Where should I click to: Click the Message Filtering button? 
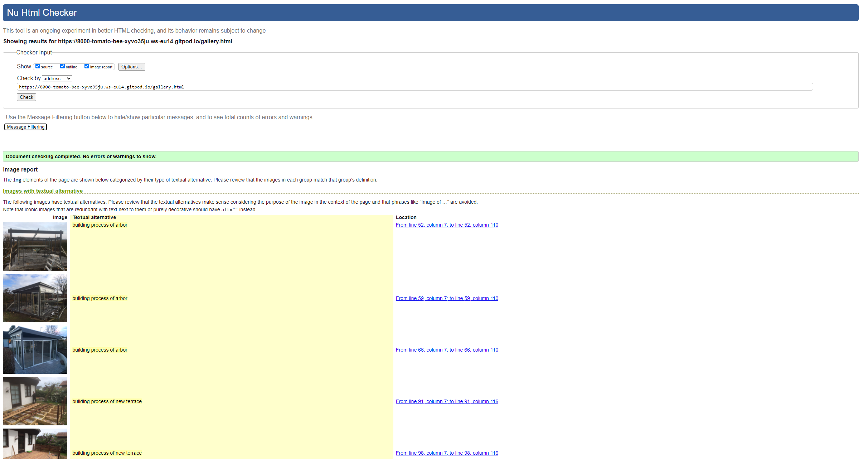(x=25, y=127)
